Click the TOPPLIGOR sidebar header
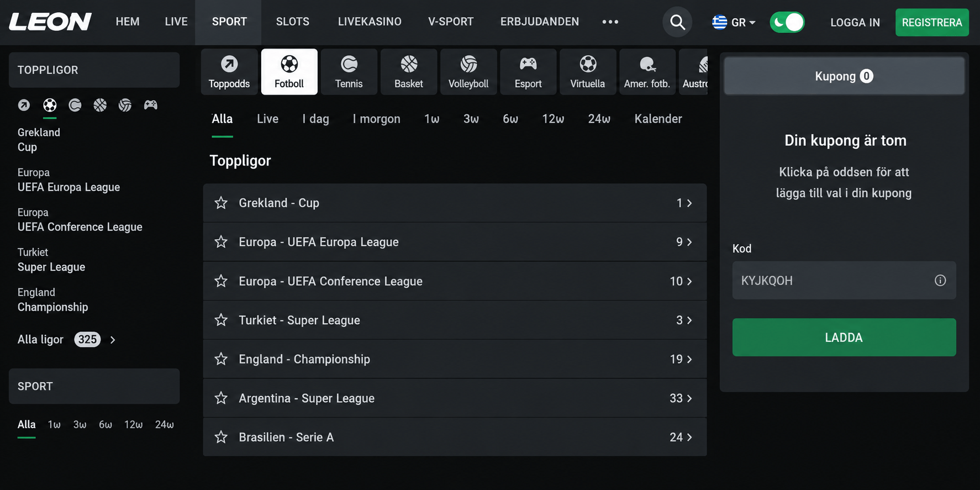The width and height of the screenshot is (980, 490). tap(94, 70)
